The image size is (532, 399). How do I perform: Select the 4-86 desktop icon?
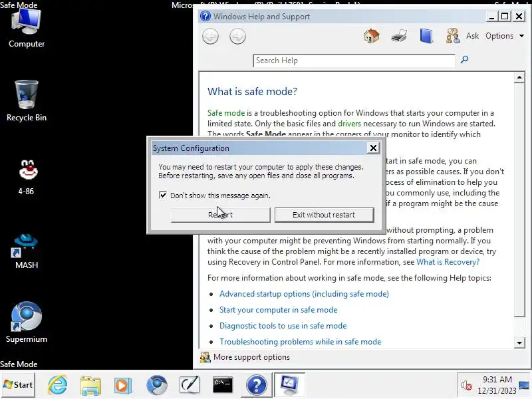point(27,177)
